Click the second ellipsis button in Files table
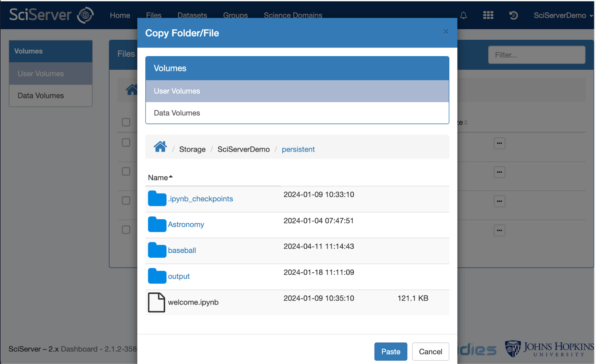596x364 pixels. pos(500,172)
